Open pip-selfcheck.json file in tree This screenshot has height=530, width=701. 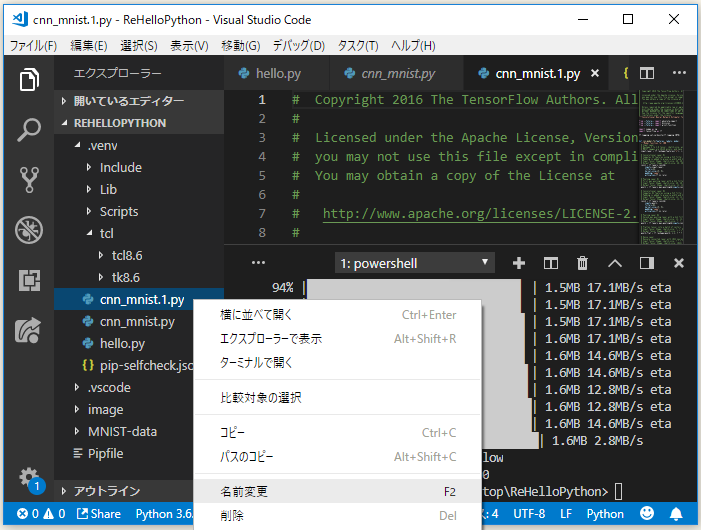[123, 366]
